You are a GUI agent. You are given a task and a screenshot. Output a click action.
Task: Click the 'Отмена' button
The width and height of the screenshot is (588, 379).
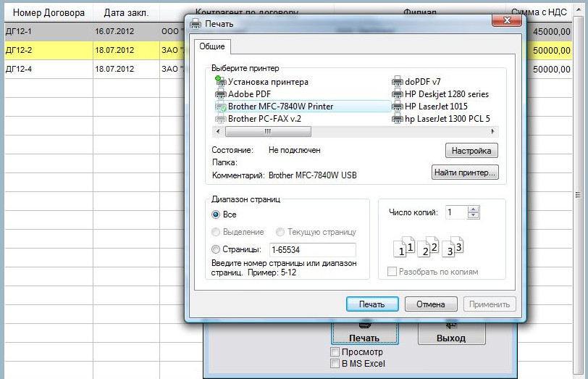431,304
